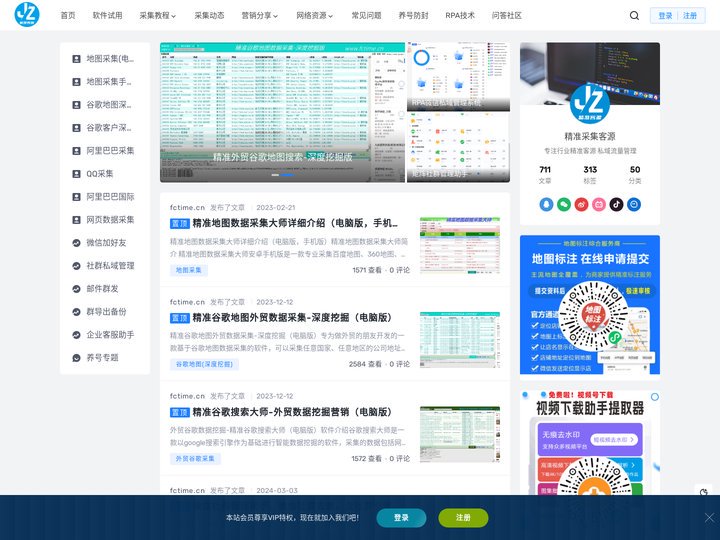Open the 软件试用 nav item
The image size is (720, 540).
click(x=107, y=15)
